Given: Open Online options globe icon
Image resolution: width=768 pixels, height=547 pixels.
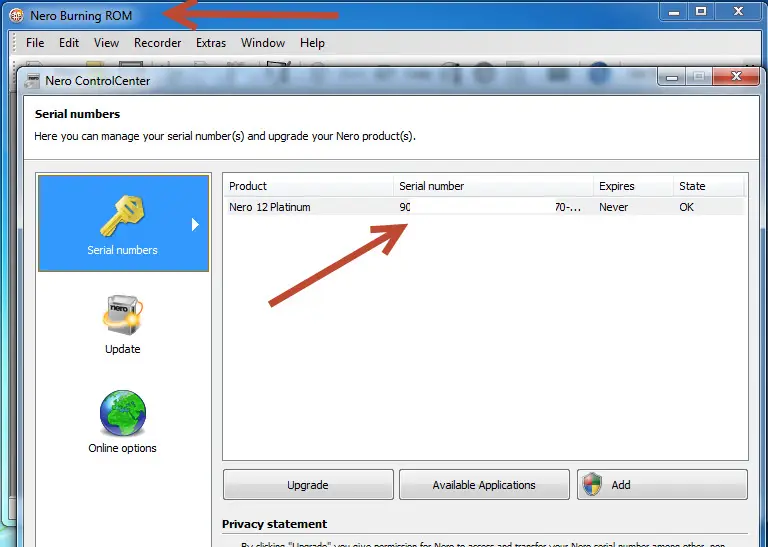Looking at the screenshot, I should (x=122, y=413).
